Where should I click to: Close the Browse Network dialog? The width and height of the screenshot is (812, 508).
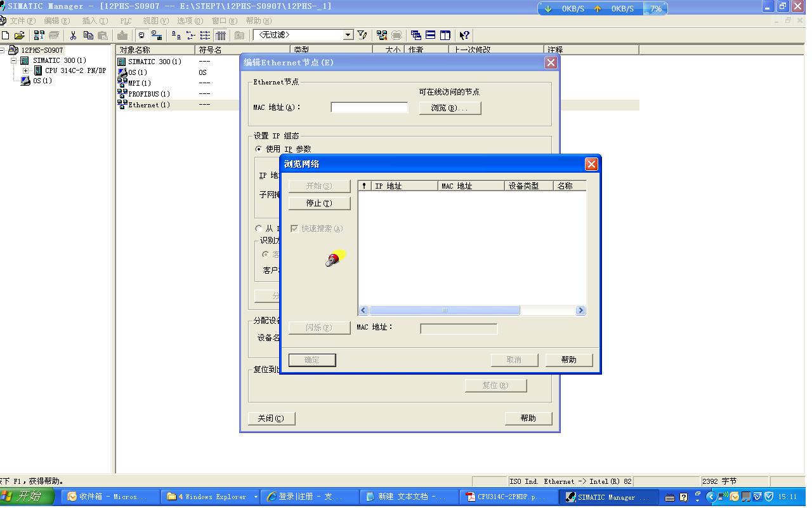(x=591, y=164)
